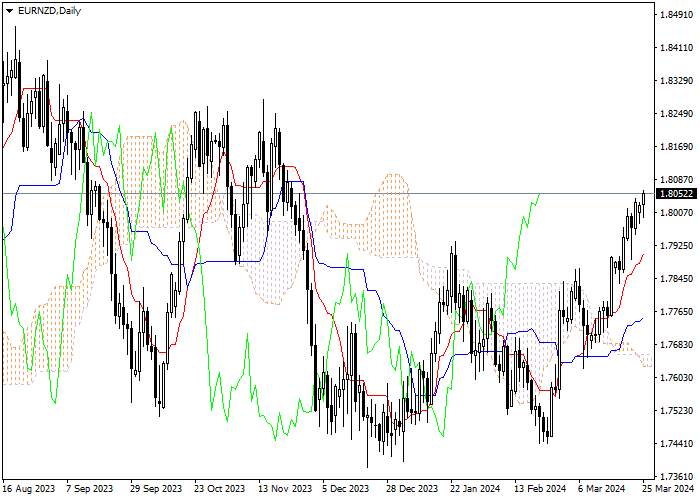Viewport: 700px width, 500px height.
Task: Select the 29 Sep 2023 date label
Action: click(156, 488)
